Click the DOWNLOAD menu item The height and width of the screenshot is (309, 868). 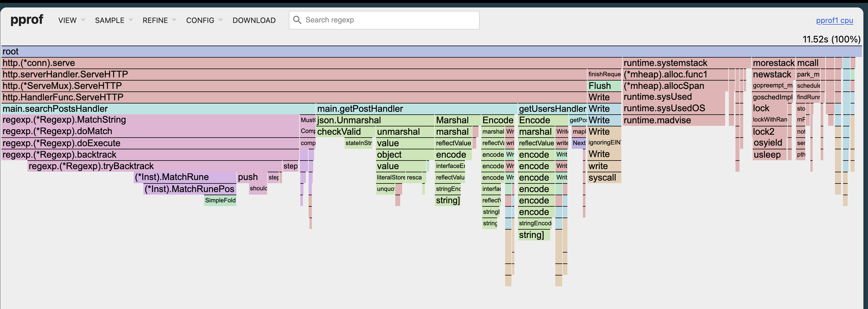click(x=254, y=20)
